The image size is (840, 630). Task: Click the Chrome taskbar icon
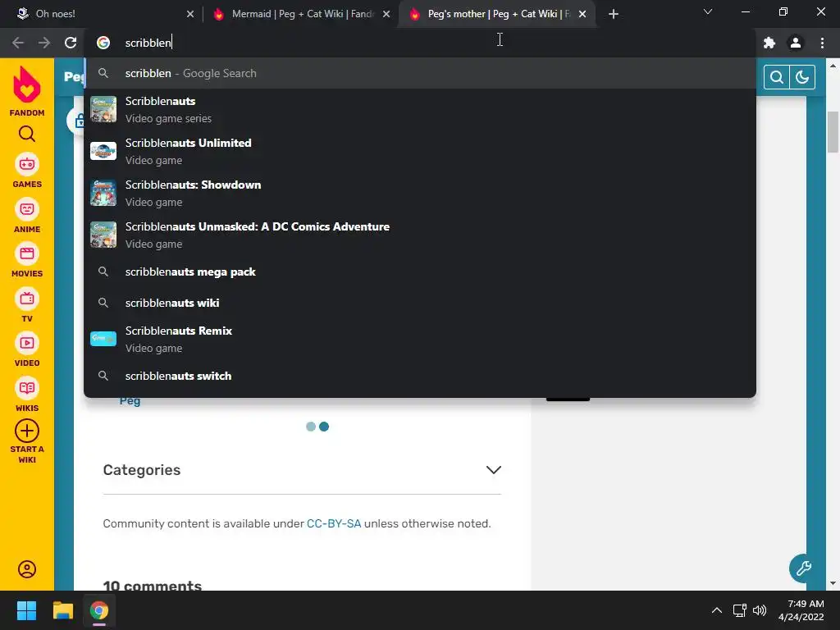coord(99,610)
